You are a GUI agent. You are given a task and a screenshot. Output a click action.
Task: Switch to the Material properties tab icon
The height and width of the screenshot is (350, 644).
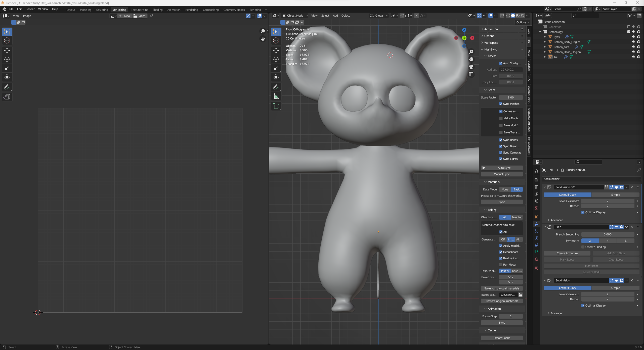point(536,259)
